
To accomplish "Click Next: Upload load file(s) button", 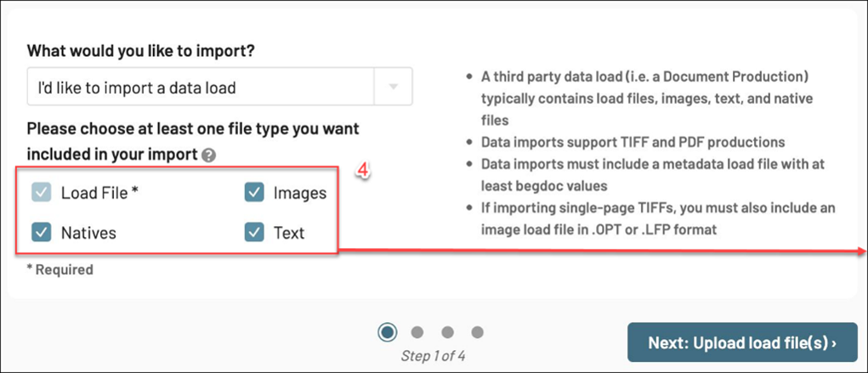I will click(x=741, y=343).
